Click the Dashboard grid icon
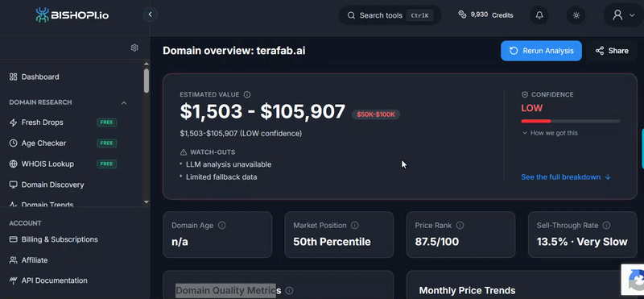Screen dimensions: 644x299 [13, 77]
